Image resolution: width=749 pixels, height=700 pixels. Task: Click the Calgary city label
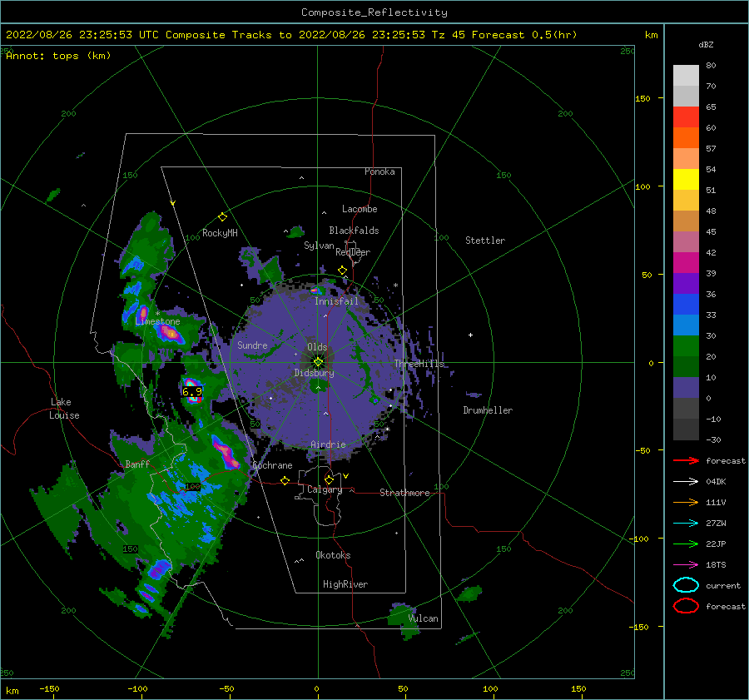point(325,489)
